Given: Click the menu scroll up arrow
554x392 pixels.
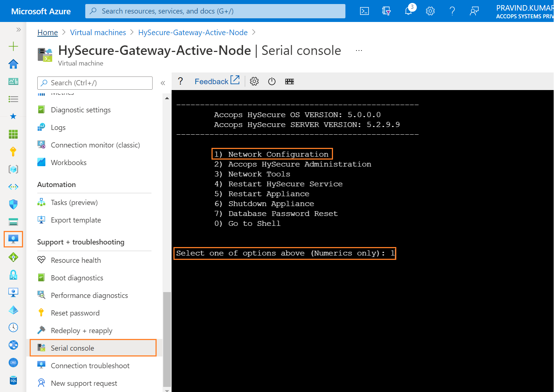Looking at the screenshot, I should pyautogui.click(x=167, y=98).
